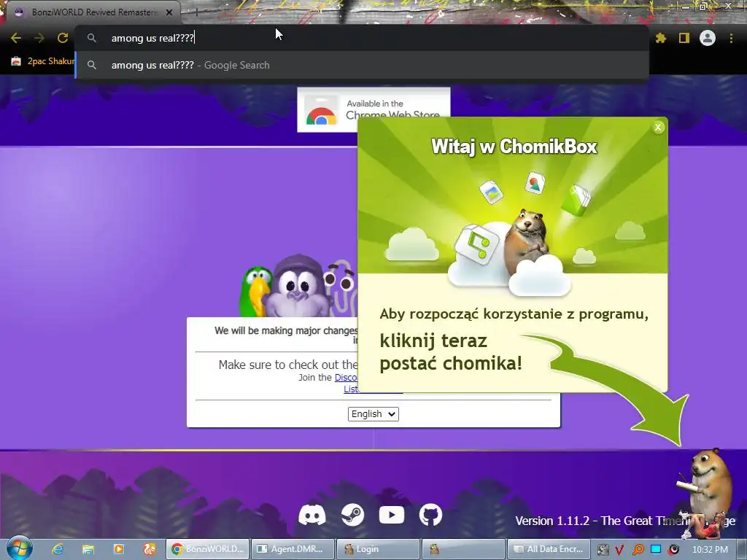Viewport: 747px width, 560px height.
Task: Reload the BonziWORLD page
Action: tap(63, 38)
